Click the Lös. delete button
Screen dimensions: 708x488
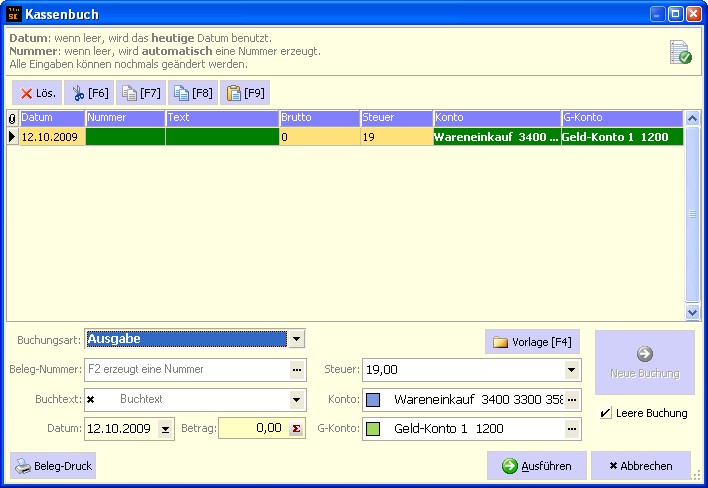37,93
